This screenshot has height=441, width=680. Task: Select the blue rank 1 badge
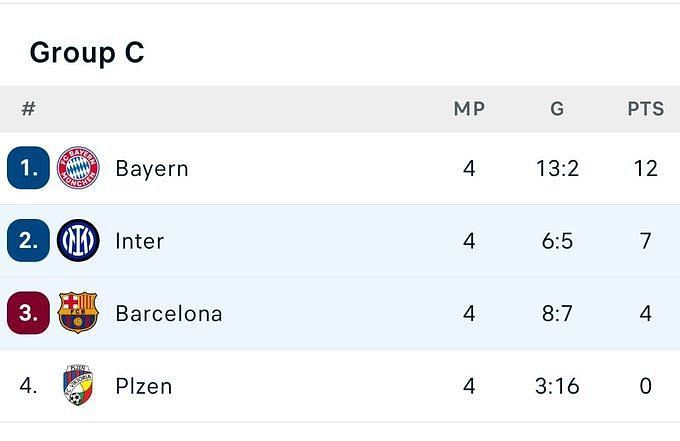click(x=28, y=168)
